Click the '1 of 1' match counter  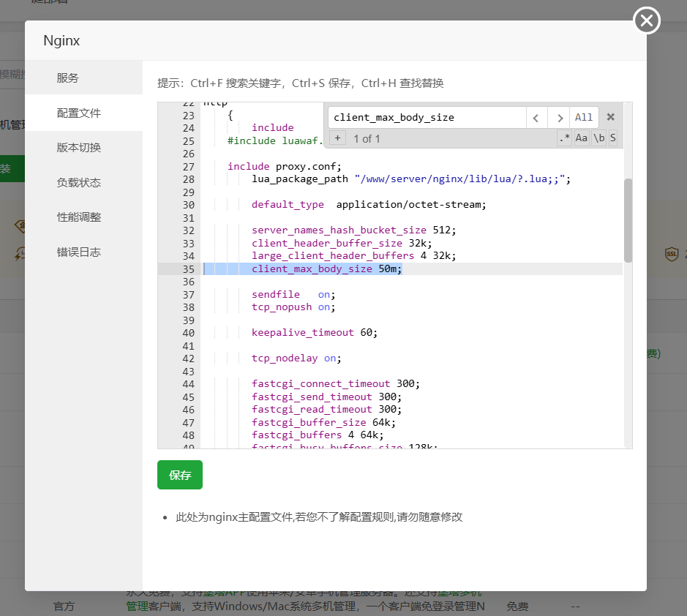click(x=367, y=138)
